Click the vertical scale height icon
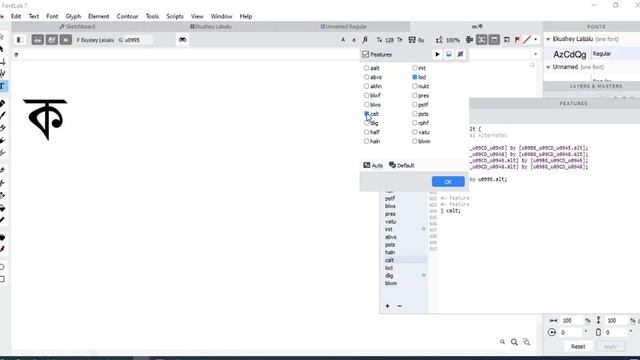Image resolution: width=640 pixels, height=360 pixels. pos(598,320)
